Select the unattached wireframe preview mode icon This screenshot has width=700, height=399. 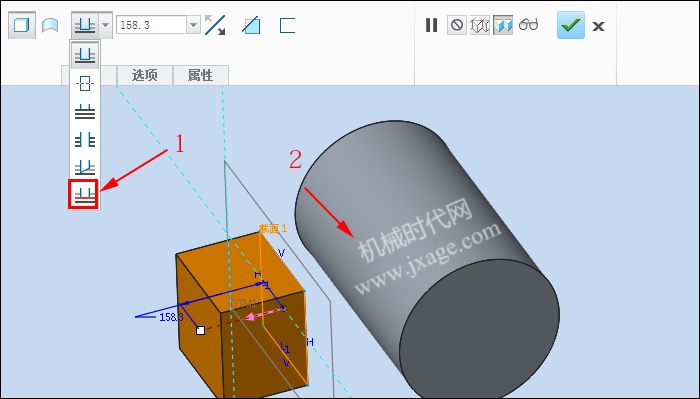(480, 25)
